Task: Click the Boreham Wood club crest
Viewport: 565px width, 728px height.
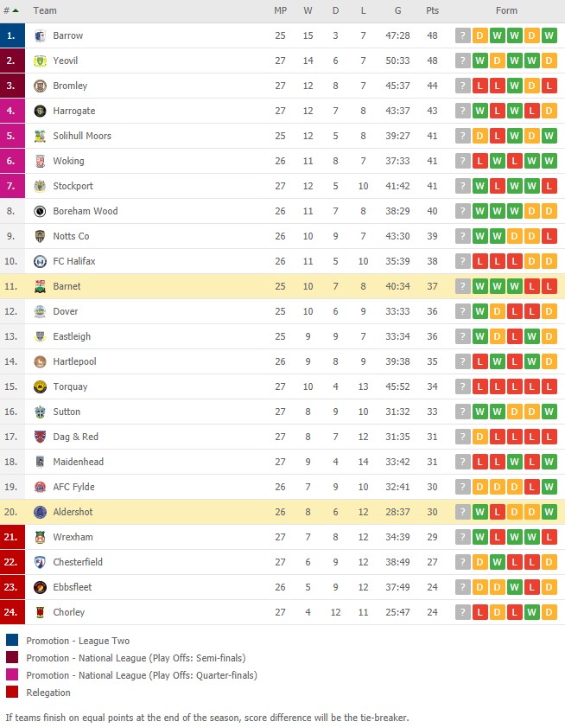Action: click(x=41, y=211)
